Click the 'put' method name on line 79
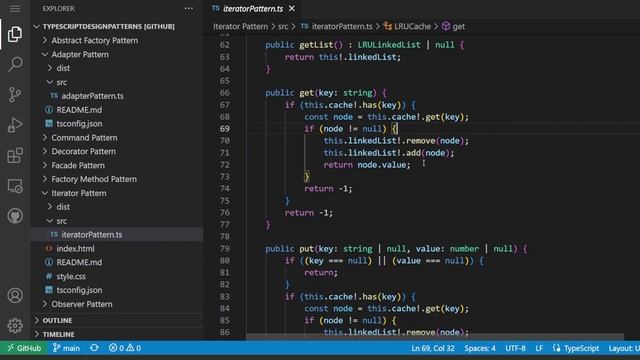Viewport: 640px width, 360px height. coord(307,249)
